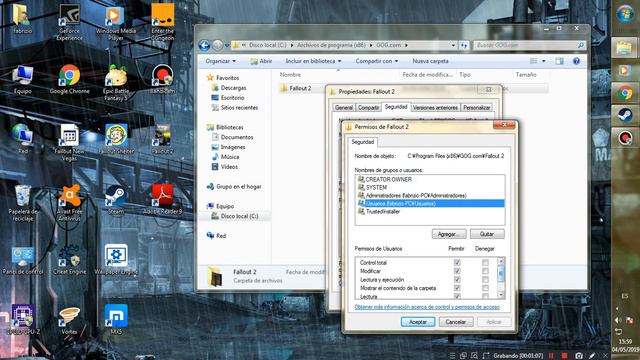Open the address bar history dropdown
This screenshot has height=360, width=640.
pos(453,45)
